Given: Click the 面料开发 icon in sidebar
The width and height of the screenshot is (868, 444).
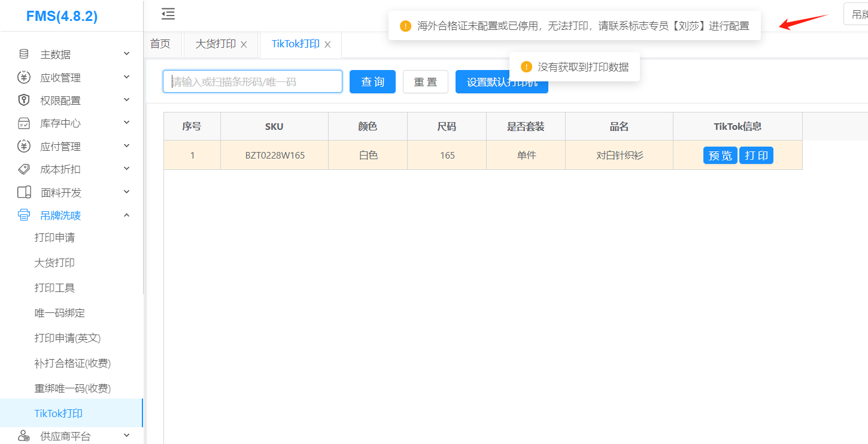Looking at the screenshot, I should 24,192.
